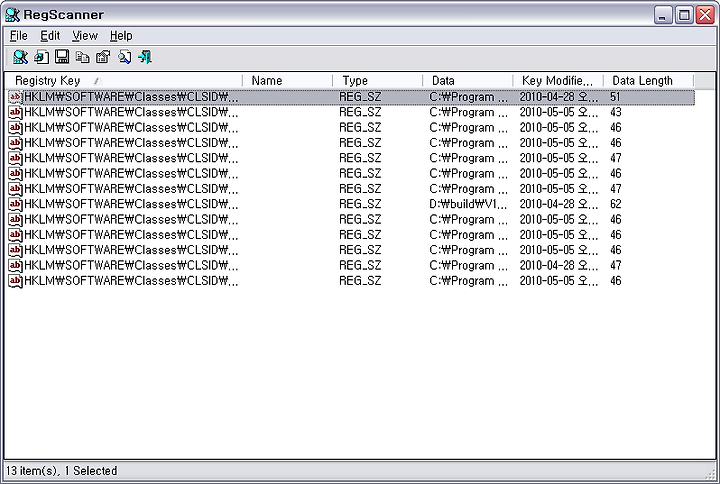Close the RegScanner window
Image resolution: width=720 pixels, height=484 pixels.
[705, 15]
